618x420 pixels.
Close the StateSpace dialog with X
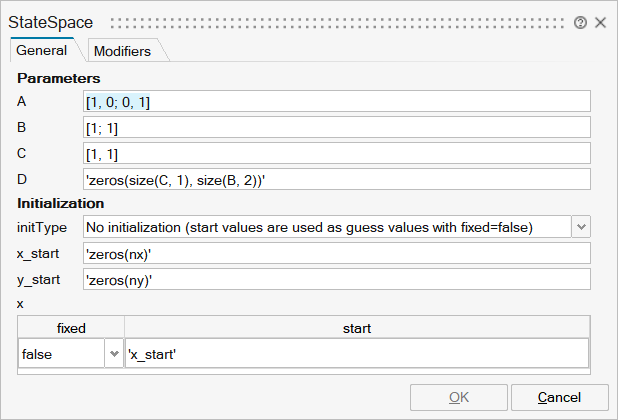600,22
